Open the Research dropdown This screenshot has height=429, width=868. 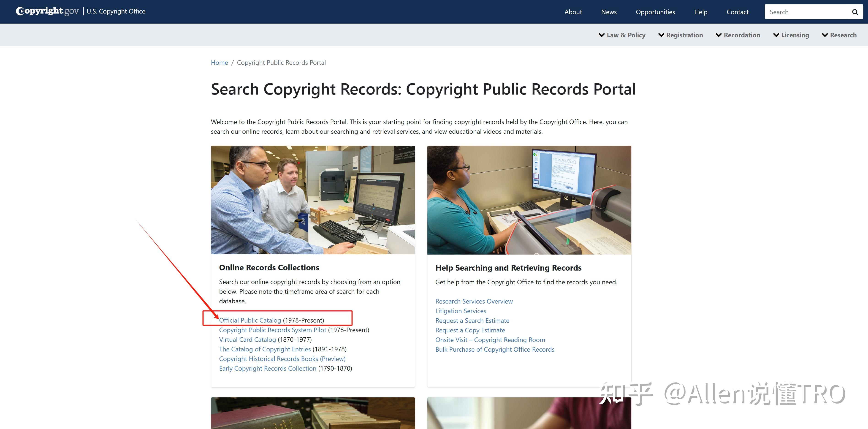click(x=839, y=35)
